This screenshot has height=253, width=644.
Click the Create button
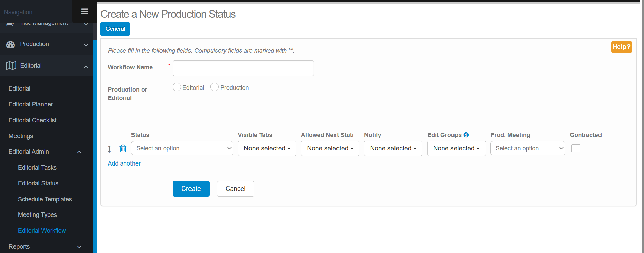191,189
